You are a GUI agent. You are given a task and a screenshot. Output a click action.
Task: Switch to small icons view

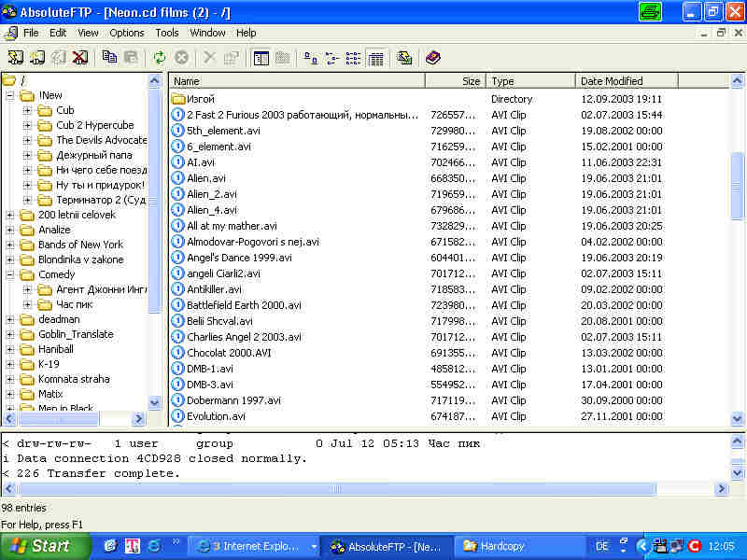pyautogui.click(x=331, y=57)
